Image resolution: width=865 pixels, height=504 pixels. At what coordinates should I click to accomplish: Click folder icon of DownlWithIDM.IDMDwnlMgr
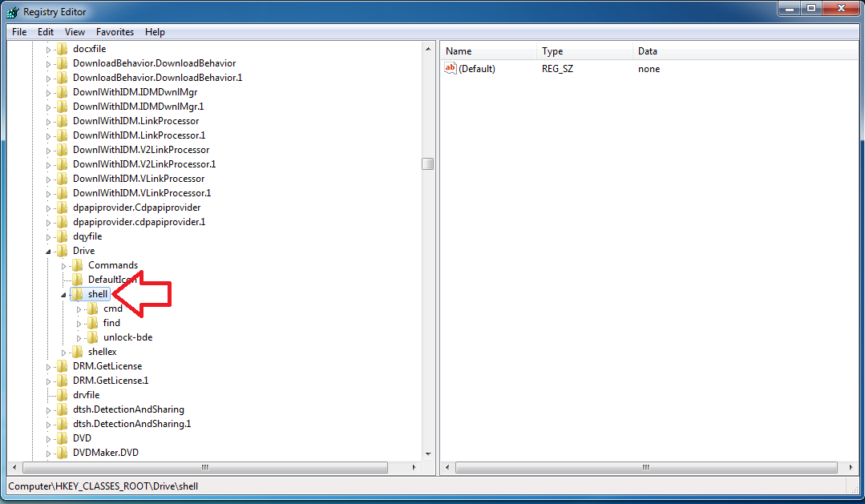tap(63, 92)
